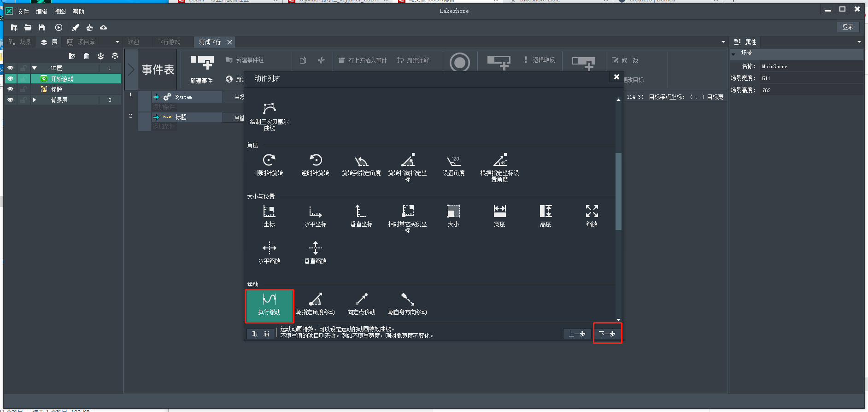Move layer down with stack-down icon
This screenshot has height=412, width=868.
pos(100,56)
